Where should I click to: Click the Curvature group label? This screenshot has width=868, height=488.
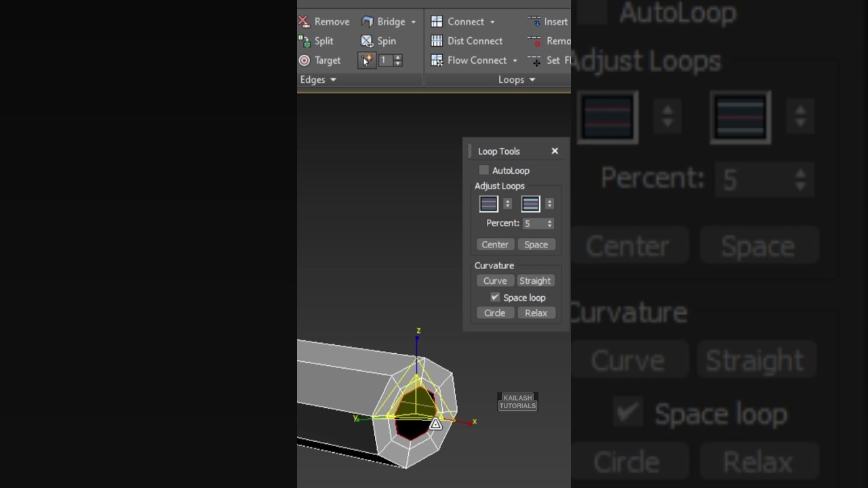494,266
